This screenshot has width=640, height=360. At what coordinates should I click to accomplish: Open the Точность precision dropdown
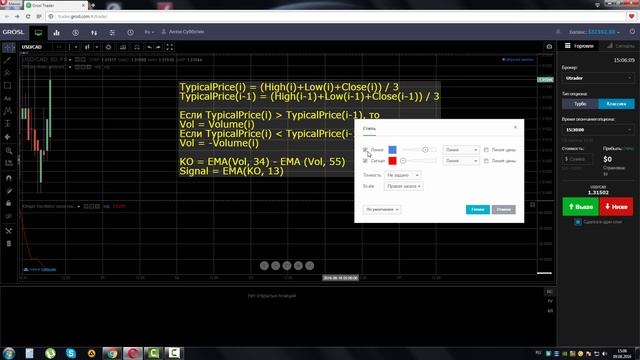402,175
